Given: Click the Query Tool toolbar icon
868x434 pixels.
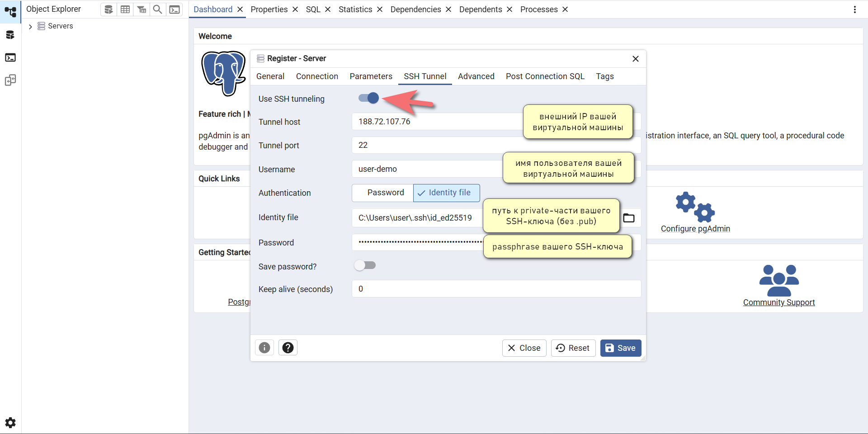Looking at the screenshot, I should tap(108, 9).
